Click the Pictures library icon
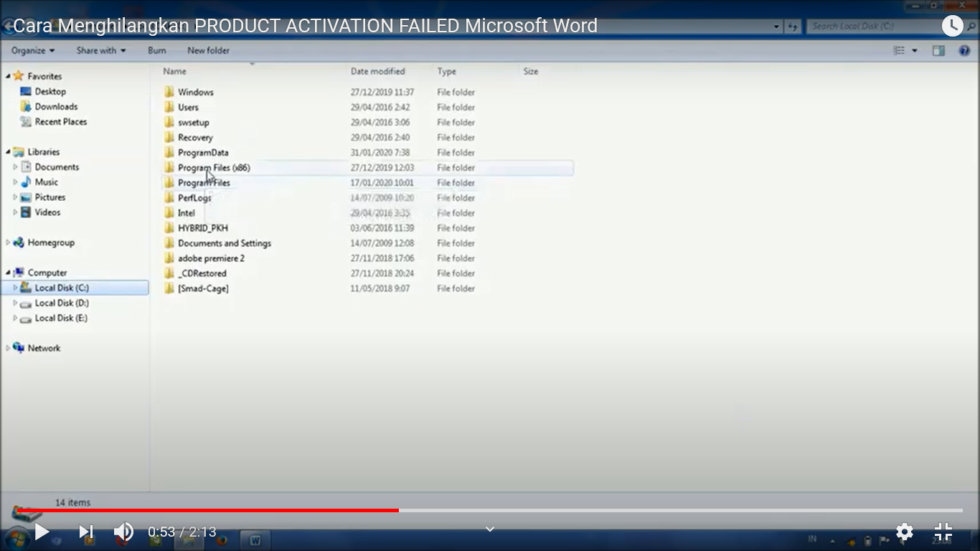The width and height of the screenshot is (980, 551). click(27, 197)
